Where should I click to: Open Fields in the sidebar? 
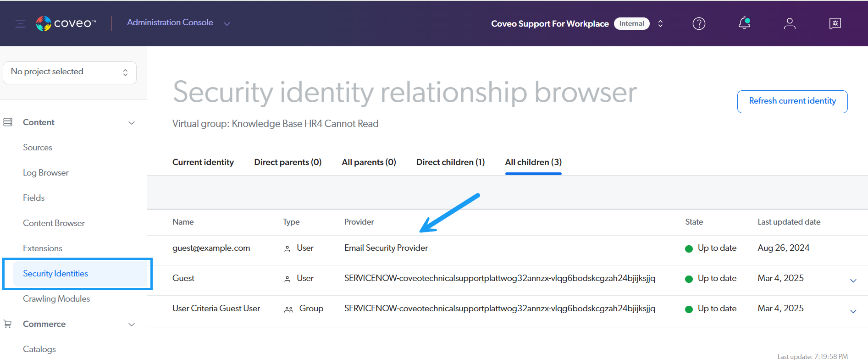click(34, 198)
